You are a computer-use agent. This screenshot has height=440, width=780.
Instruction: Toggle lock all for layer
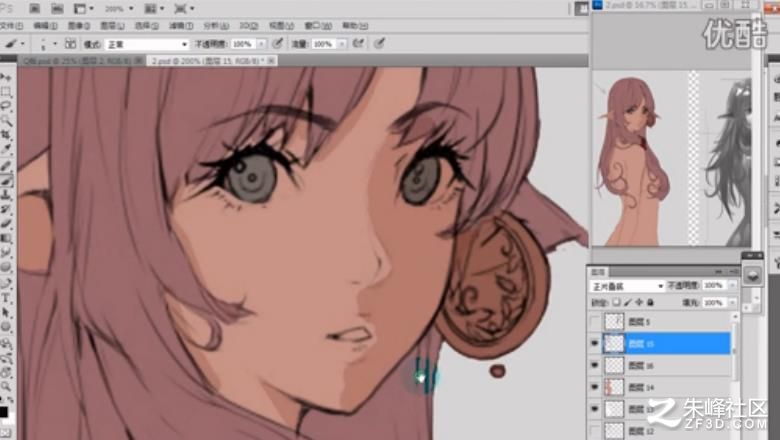[x=650, y=302]
